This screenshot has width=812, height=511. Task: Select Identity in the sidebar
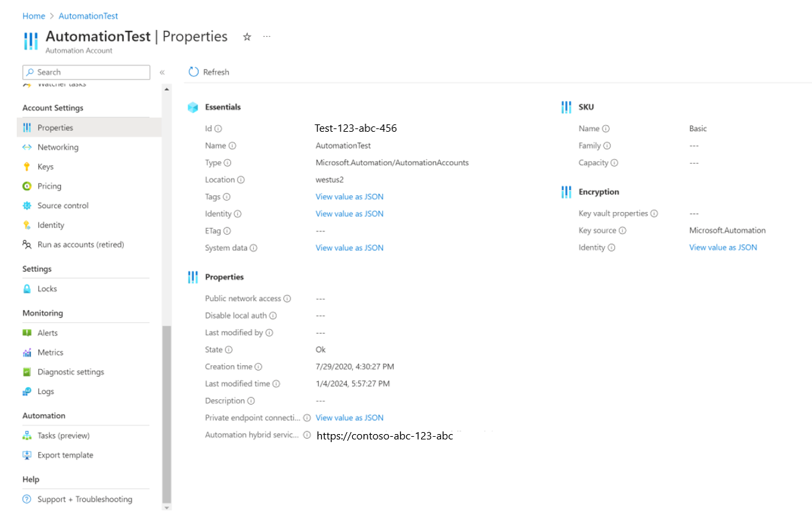(51, 225)
